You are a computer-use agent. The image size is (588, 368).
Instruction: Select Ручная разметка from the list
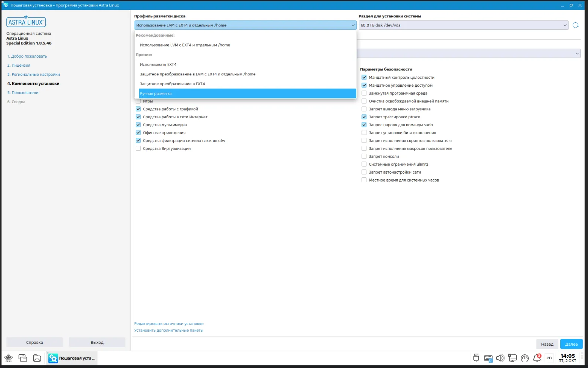(248, 94)
